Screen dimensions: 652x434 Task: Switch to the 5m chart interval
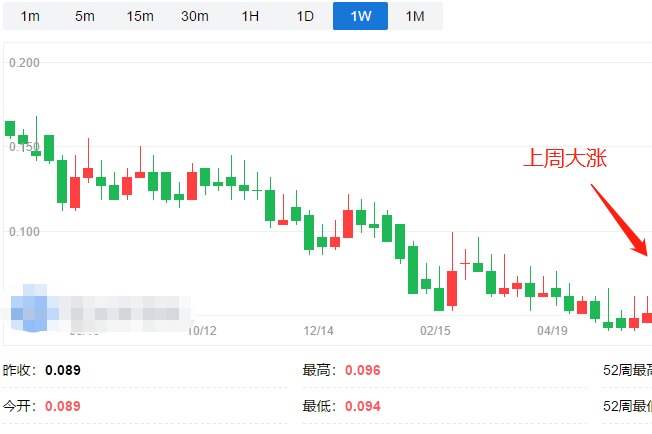[85, 16]
